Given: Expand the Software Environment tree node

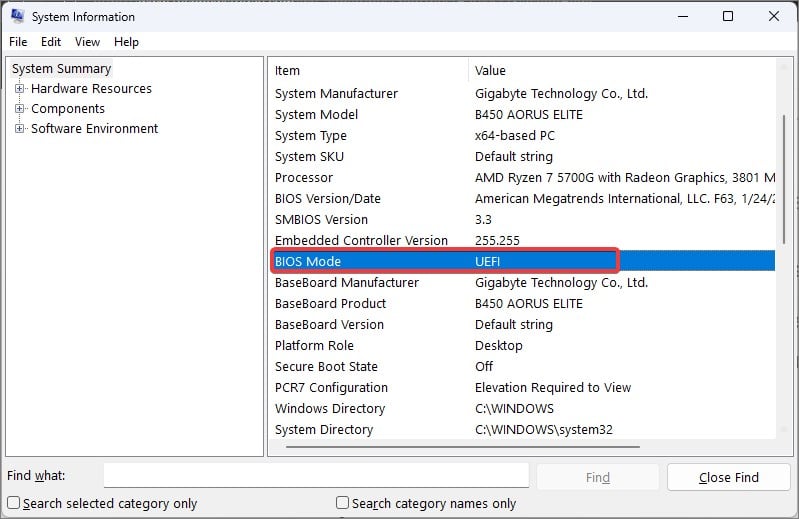Looking at the screenshot, I should pos(20,129).
